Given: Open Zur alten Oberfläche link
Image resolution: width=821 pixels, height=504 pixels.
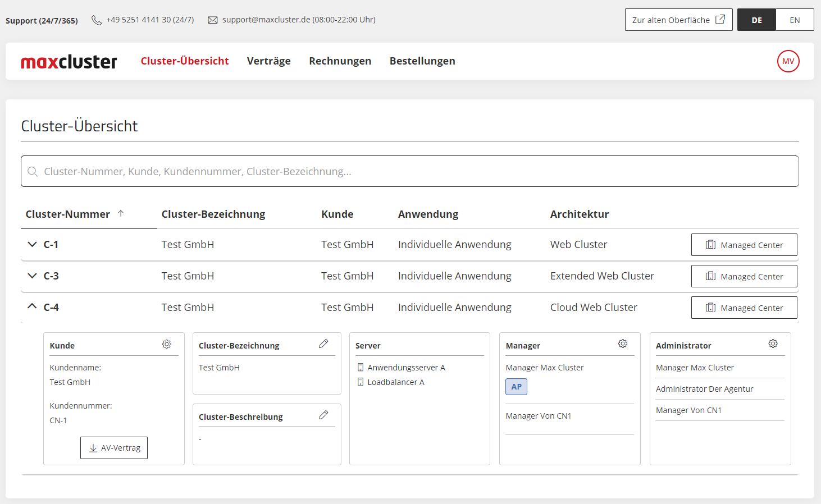Looking at the screenshot, I should [x=678, y=20].
